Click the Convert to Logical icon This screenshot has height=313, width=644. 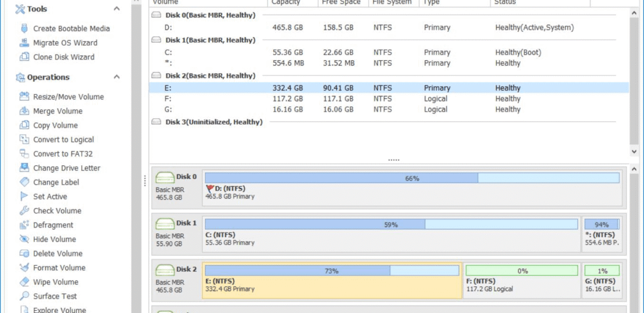[x=24, y=140]
